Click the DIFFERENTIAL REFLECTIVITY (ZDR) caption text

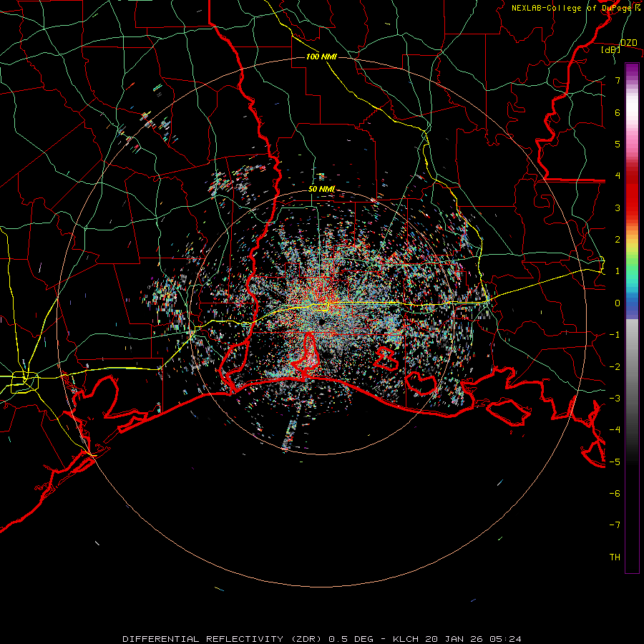point(224,639)
